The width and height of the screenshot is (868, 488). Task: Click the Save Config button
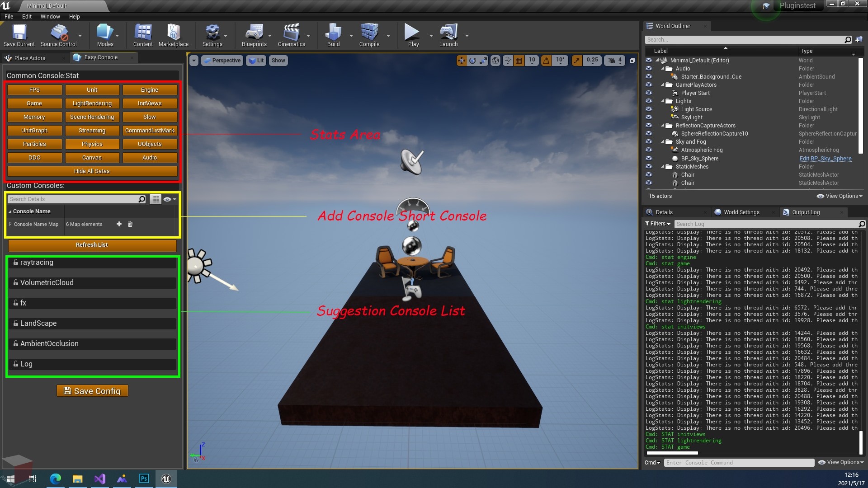(x=92, y=391)
